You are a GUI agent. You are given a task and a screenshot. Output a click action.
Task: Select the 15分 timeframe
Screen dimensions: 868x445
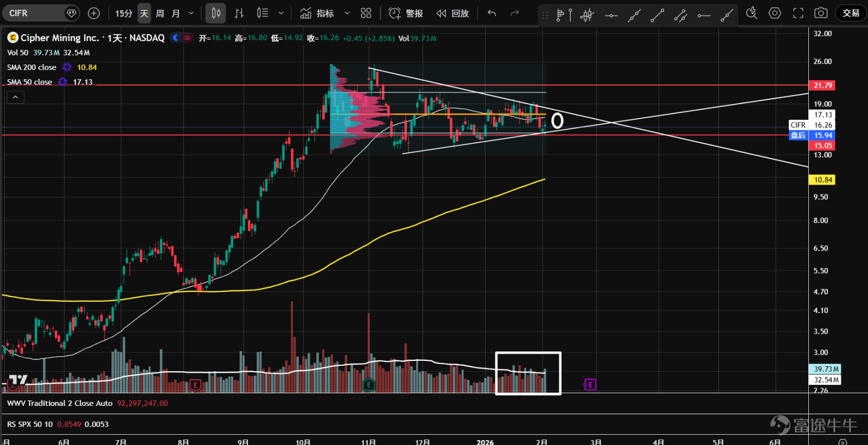(124, 13)
